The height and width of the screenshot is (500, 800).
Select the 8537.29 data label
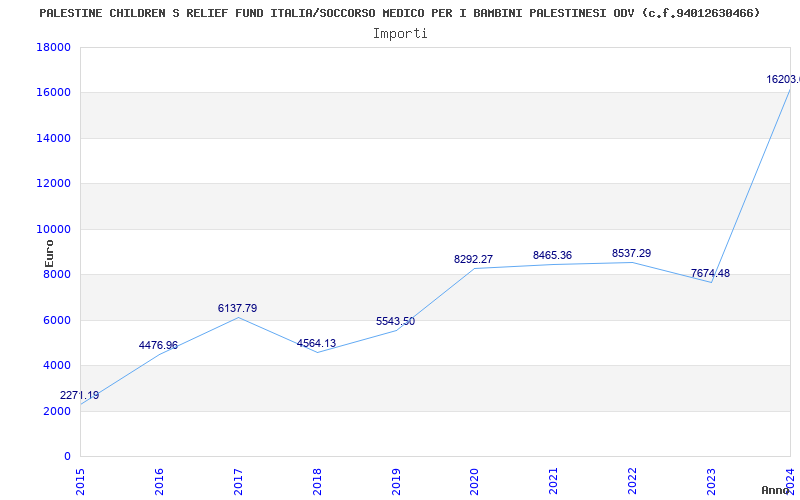point(632,254)
